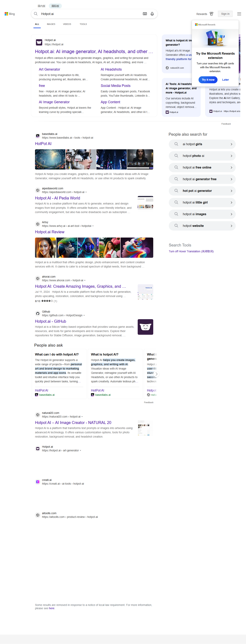This screenshot has width=246, height=644.
Task: Click the Rewards medal icon
Action: (212, 14)
